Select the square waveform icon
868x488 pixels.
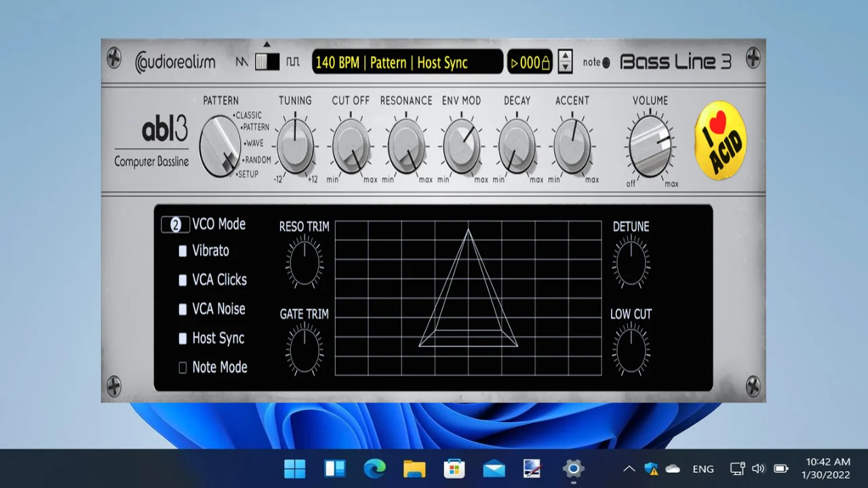point(292,62)
